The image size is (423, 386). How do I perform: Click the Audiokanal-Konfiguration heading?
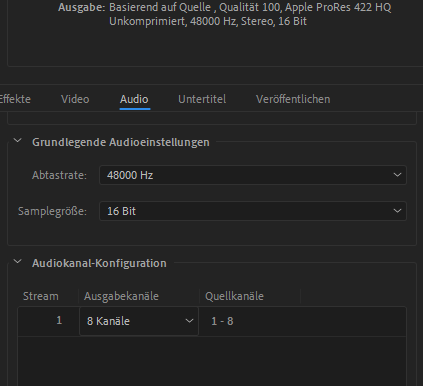99,263
